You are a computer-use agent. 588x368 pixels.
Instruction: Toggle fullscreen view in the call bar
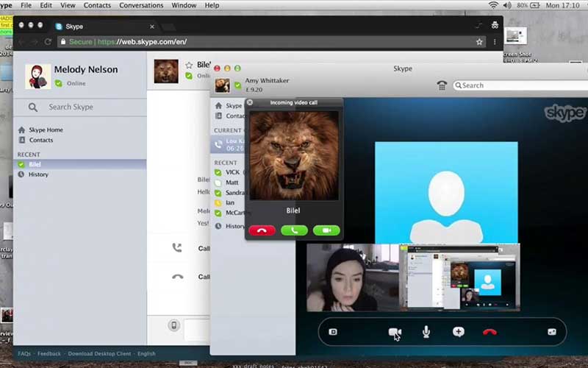(551, 332)
